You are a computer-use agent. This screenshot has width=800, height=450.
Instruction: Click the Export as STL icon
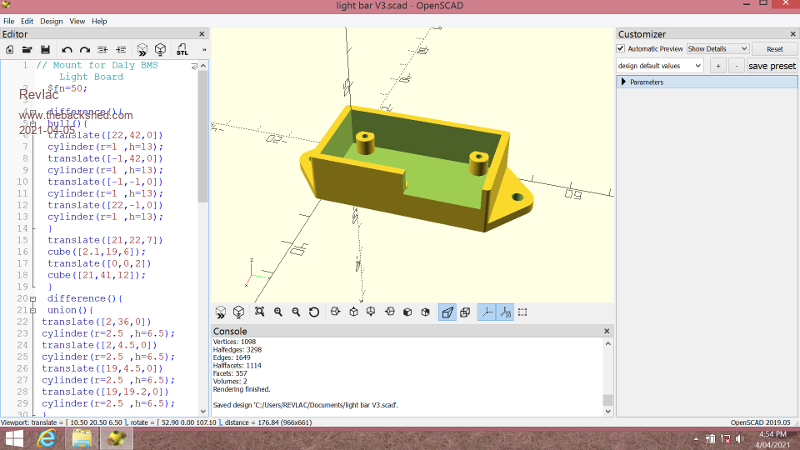point(181,49)
